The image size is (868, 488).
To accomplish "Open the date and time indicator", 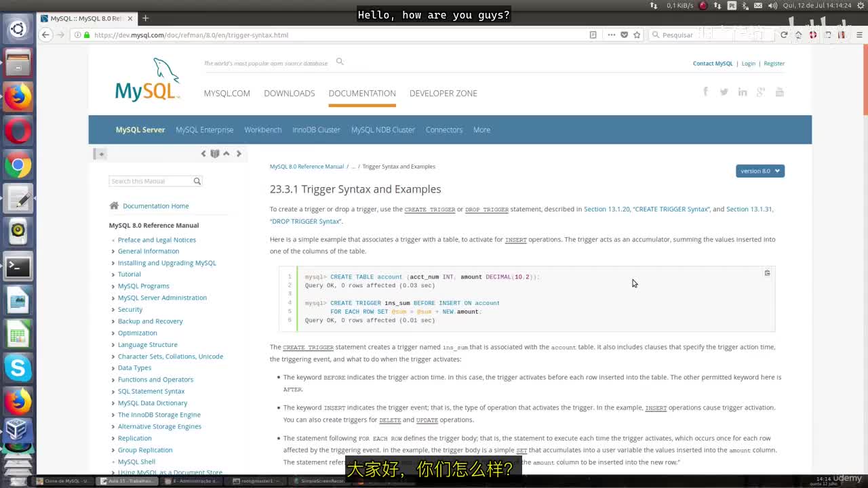I will [816, 5].
